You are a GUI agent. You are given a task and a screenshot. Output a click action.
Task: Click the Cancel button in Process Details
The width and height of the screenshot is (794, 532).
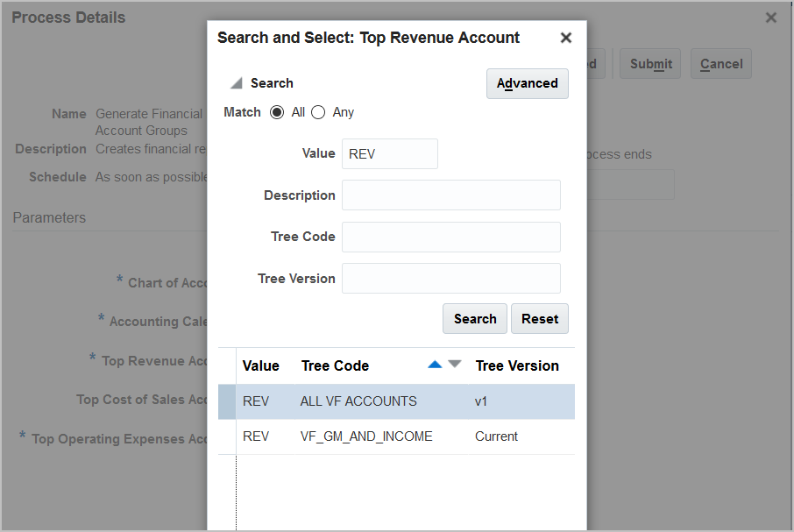coord(721,64)
